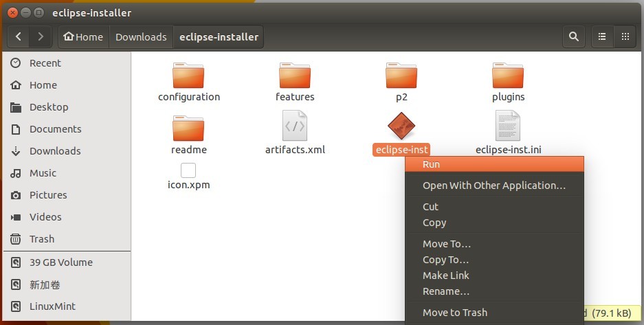Viewport: 644px width, 325px height.
Task: Open the configuration folder icon
Action: [188, 75]
